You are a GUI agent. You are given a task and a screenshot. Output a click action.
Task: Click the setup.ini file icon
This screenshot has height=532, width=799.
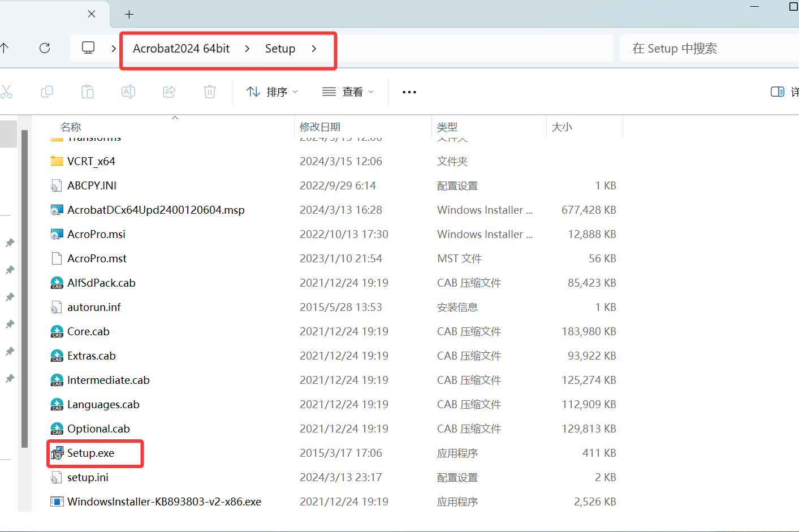pos(57,477)
